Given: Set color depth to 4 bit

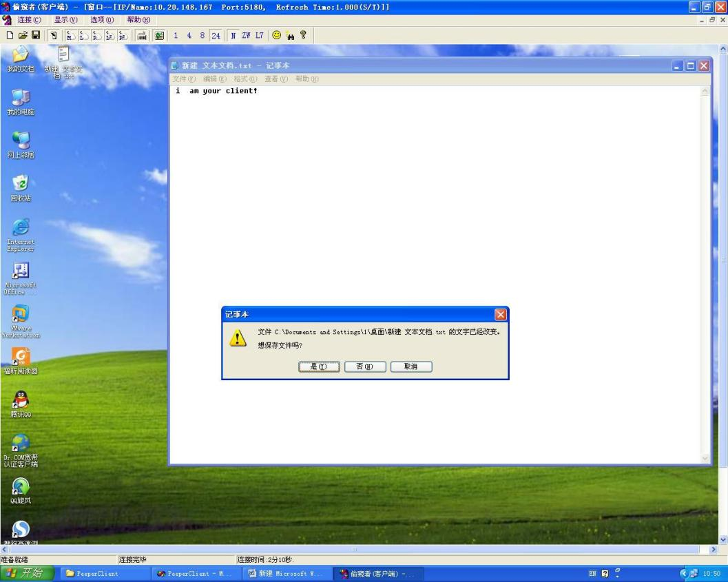Looking at the screenshot, I should pos(189,35).
